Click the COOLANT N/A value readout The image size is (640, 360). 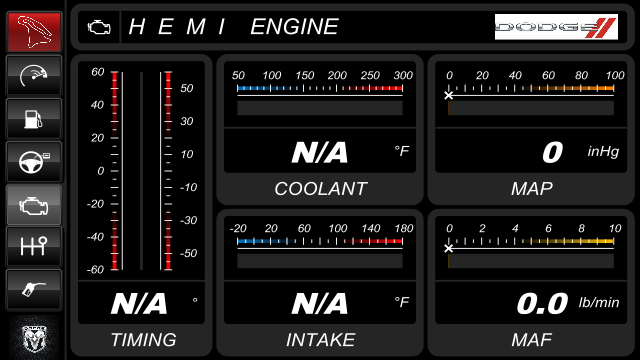[x=320, y=152]
